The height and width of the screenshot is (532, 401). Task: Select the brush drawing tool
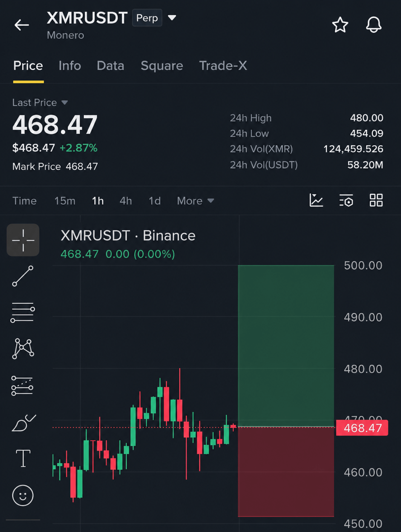[x=24, y=423]
